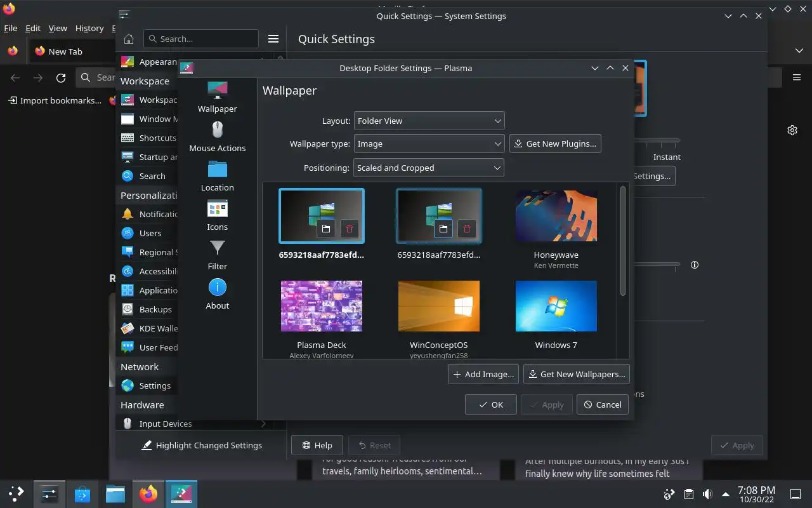The height and width of the screenshot is (508, 812).
Task: Open Location section with folder icon
Action: click(217, 176)
